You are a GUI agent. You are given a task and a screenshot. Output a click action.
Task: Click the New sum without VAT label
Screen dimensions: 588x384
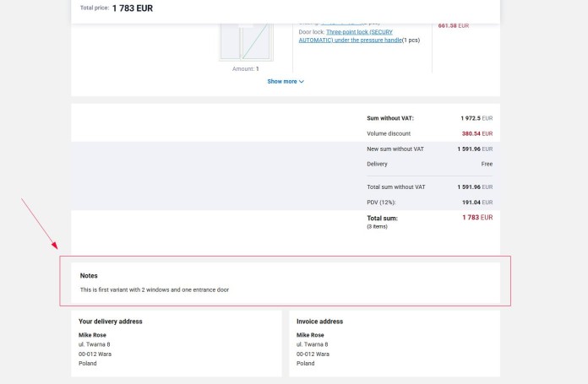point(395,149)
